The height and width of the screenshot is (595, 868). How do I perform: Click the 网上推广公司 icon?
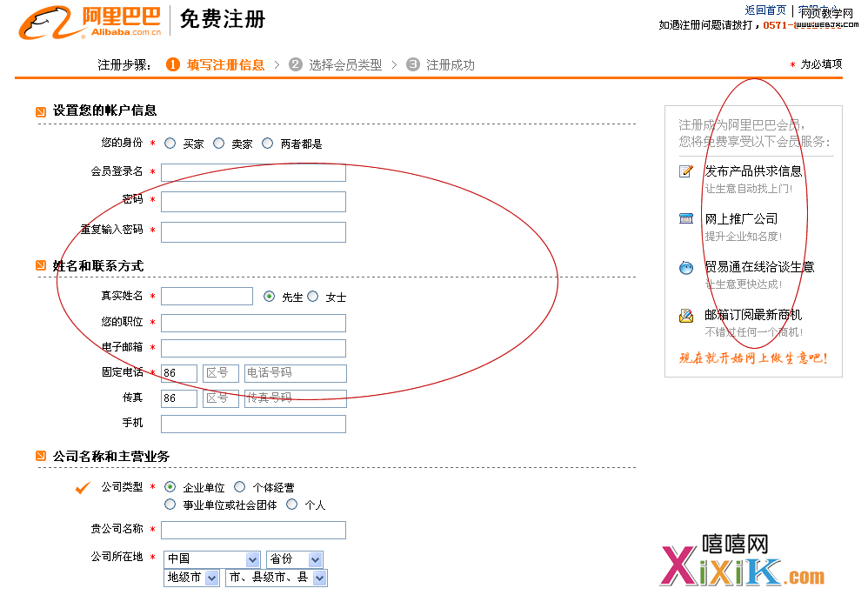pyautogui.click(x=686, y=219)
